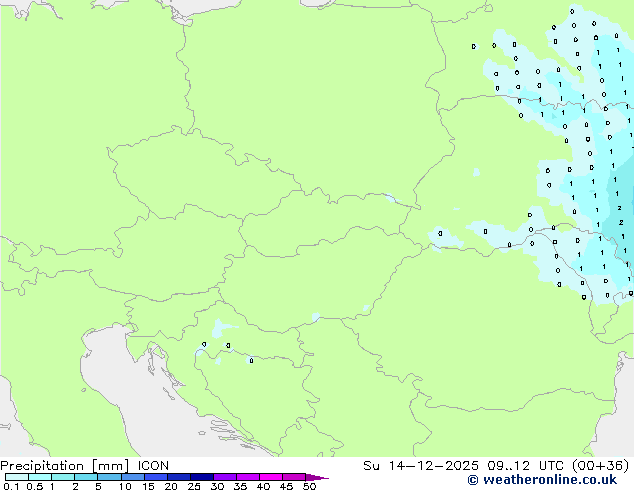This screenshot has height=490, width=634.
Task: Click the "45" legend scale label
Action: pos(286,486)
